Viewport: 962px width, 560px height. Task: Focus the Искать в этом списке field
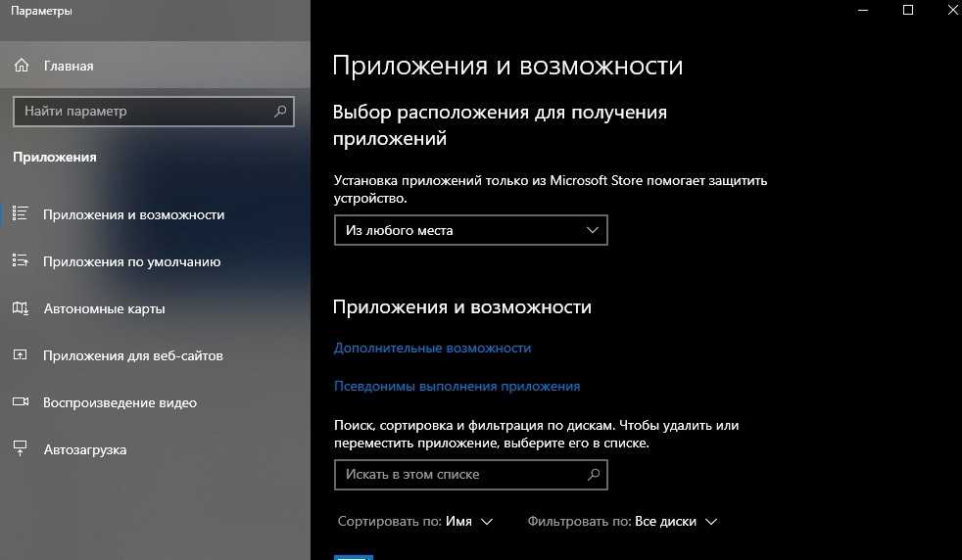pyautogui.click(x=458, y=475)
